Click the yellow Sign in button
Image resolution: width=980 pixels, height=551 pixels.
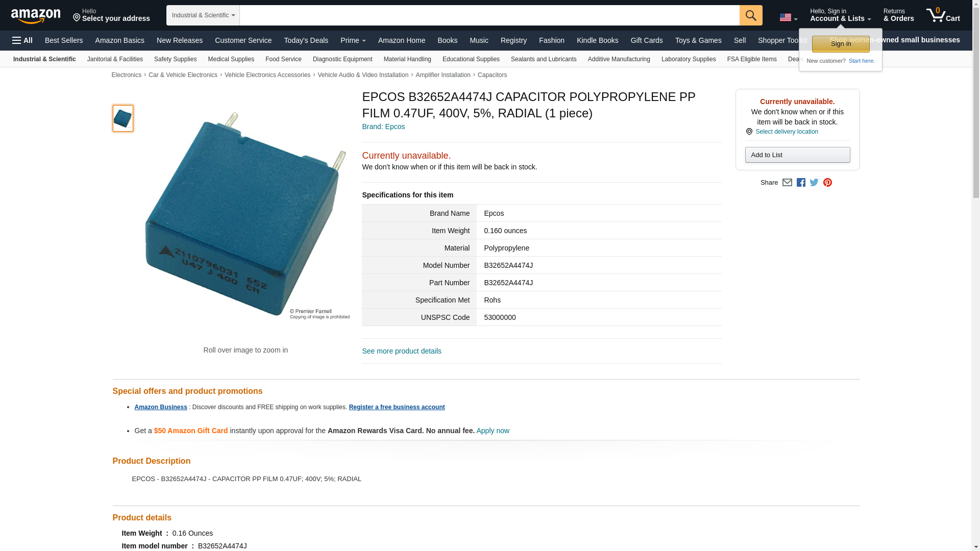pyautogui.click(x=841, y=44)
